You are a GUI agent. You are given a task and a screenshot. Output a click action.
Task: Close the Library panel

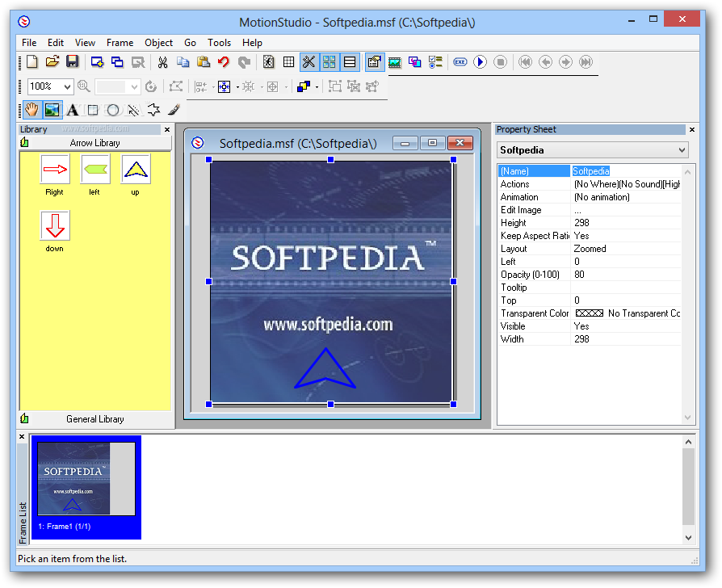[167, 130]
